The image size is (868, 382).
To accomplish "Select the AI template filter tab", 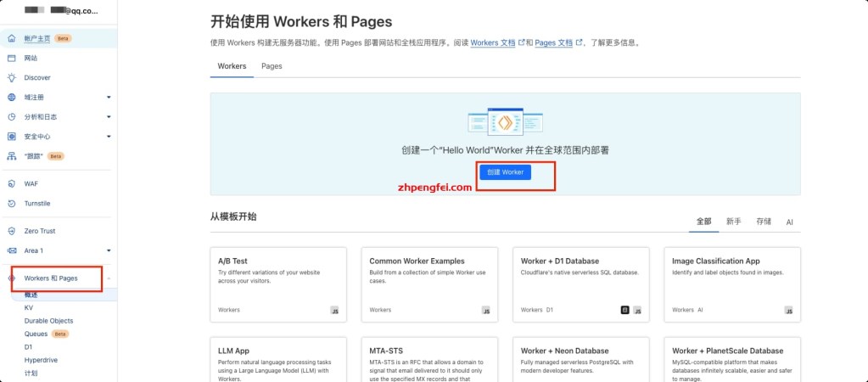I will click(789, 222).
